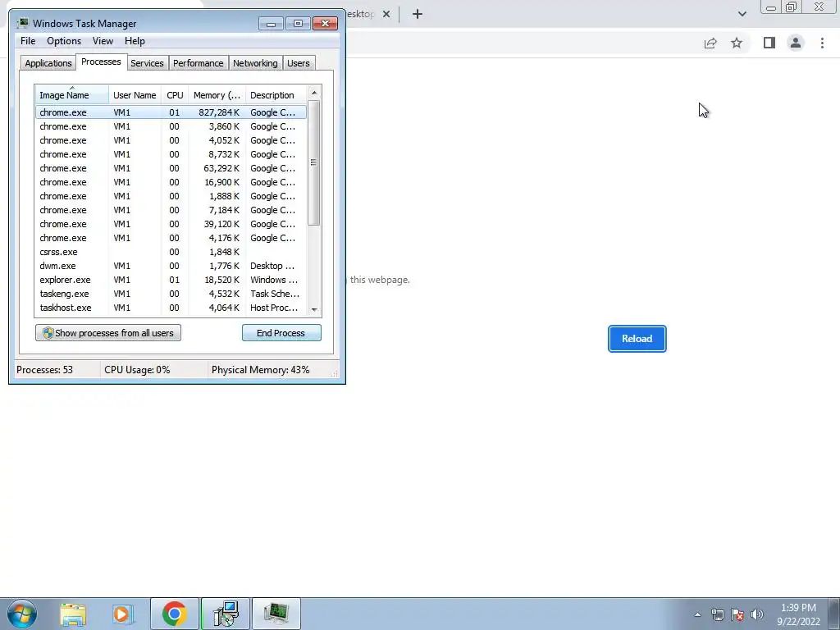Sort processes by Description column

pos(276,95)
